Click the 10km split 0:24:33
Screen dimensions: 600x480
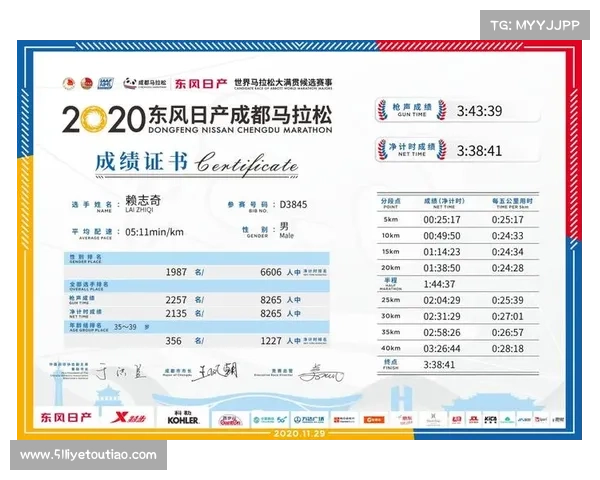[x=507, y=236]
